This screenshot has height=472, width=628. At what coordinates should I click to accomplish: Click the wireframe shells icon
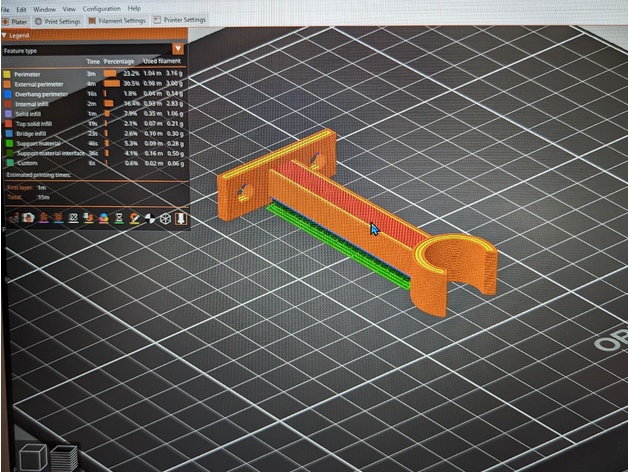click(164, 217)
